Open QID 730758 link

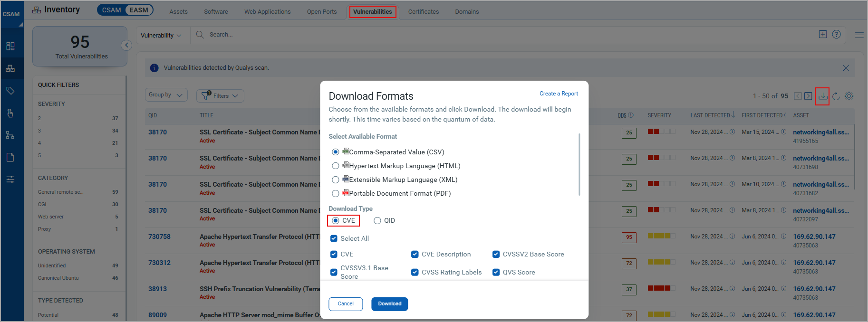pyautogui.click(x=159, y=237)
